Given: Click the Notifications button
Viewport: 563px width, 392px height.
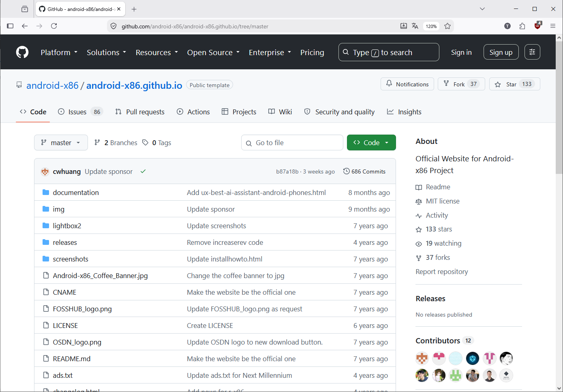Looking at the screenshot, I should click(x=407, y=84).
